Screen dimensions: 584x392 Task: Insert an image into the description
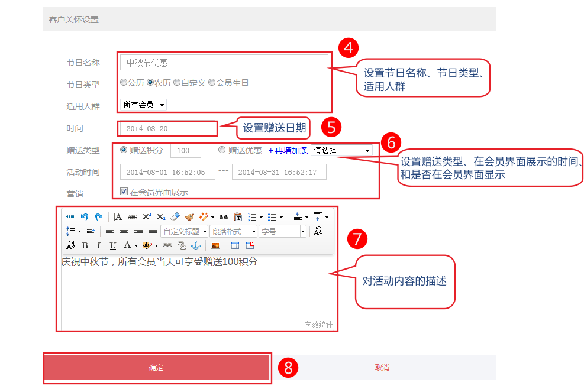[215, 245]
